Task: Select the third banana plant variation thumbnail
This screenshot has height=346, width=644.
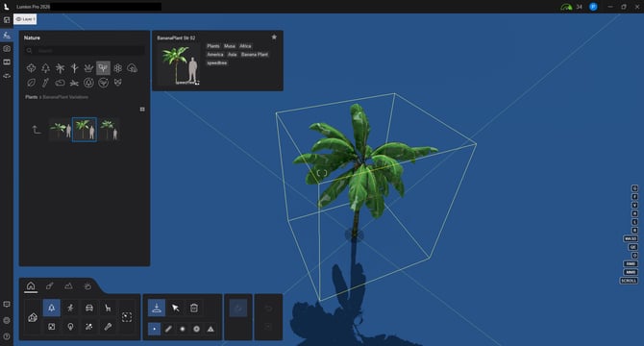Action: coord(110,130)
